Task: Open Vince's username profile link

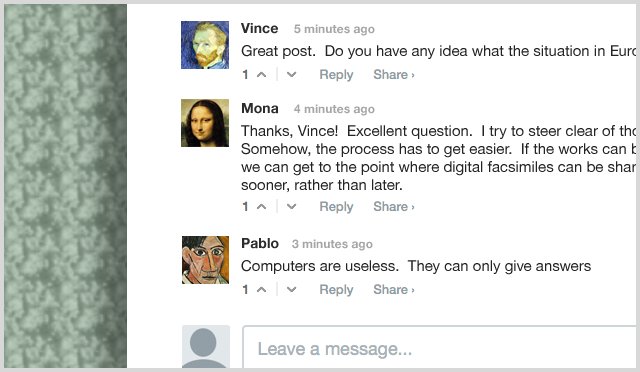Action: [x=260, y=28]
